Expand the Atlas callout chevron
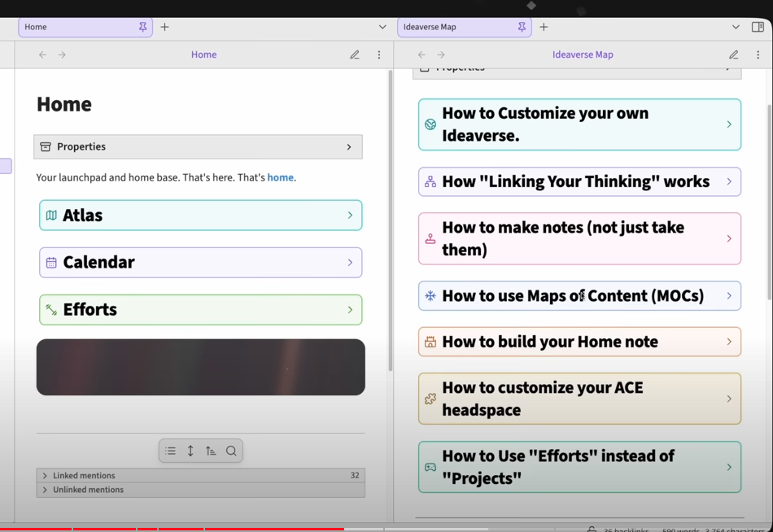The width and height of the screenshot is (773, 532). coord(350,216)
